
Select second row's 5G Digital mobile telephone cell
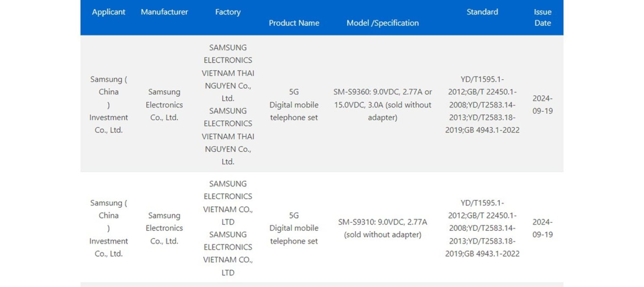(294, 228)
